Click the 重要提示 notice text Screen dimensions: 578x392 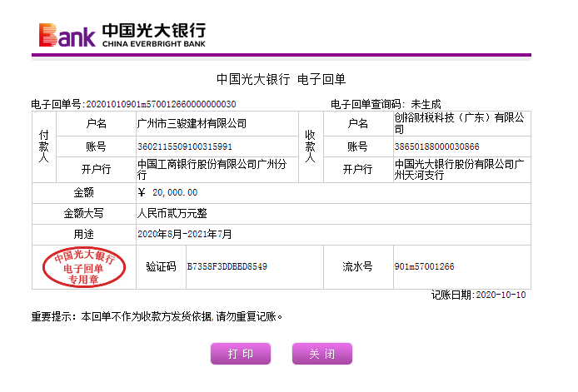tap(157, 316)
